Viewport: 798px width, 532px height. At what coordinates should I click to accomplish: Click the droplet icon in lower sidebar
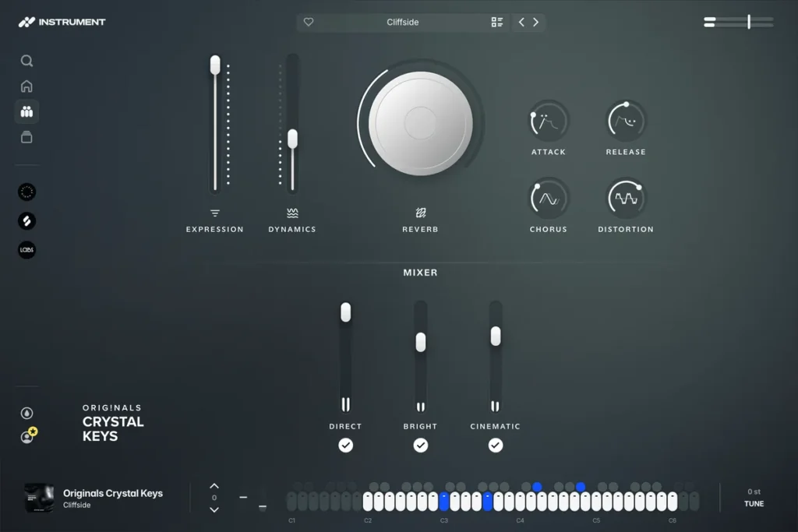pos(26,413)
